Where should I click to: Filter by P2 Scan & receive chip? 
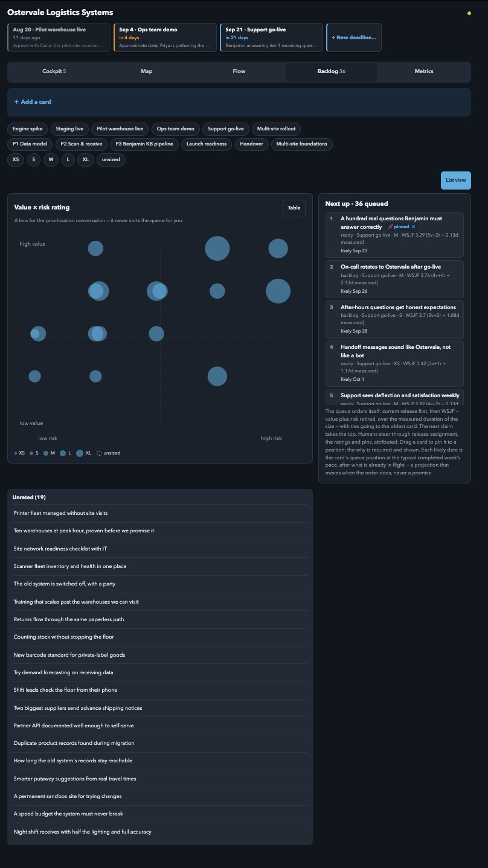pos(82,144)
